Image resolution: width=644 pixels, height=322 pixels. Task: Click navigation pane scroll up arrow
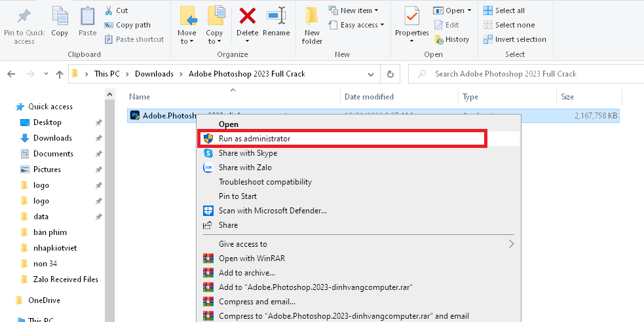tap(109, 95)
